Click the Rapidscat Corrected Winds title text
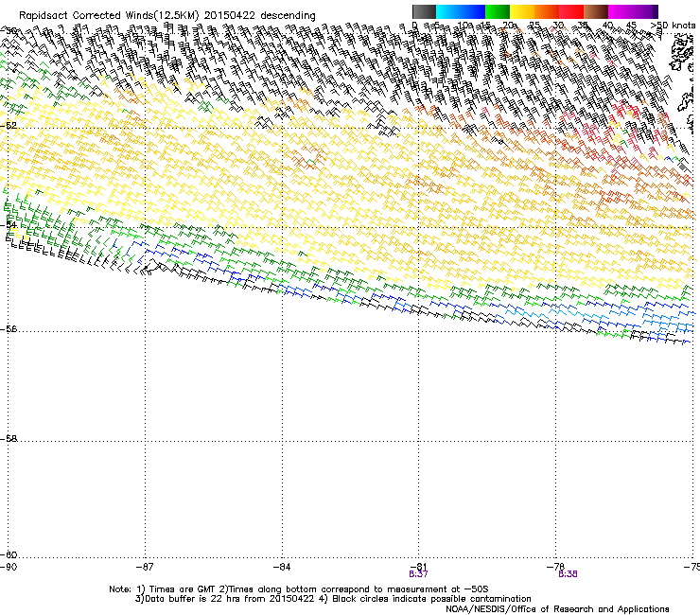 [x=167, y=16]
